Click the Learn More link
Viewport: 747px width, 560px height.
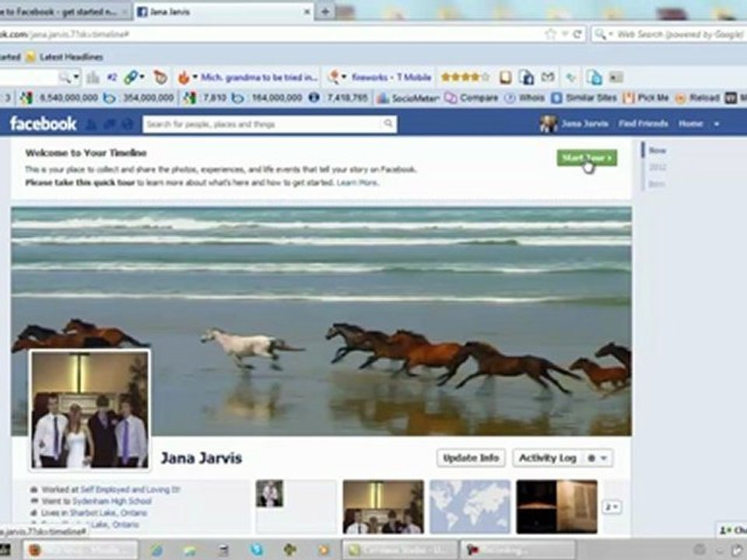pos(357,183)
